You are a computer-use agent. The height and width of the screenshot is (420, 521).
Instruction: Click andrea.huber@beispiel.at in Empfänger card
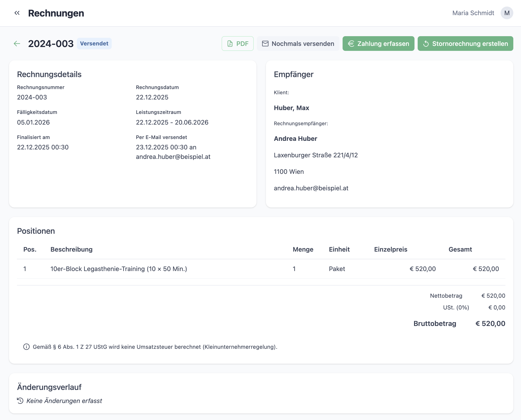pyautogui.click(x=311, y=188)
